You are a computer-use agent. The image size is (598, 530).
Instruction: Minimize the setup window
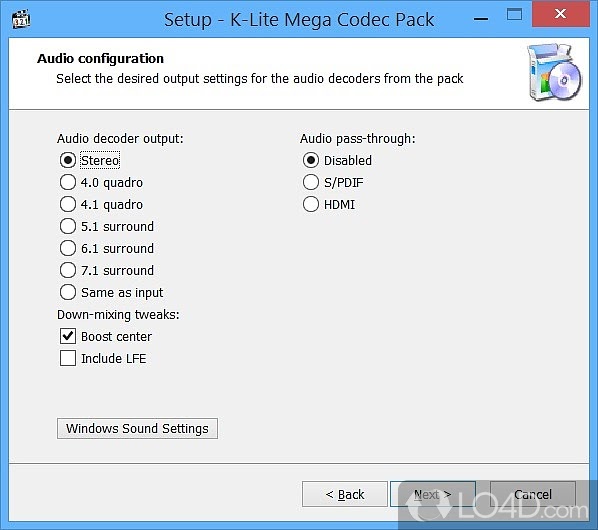[481, 18]
